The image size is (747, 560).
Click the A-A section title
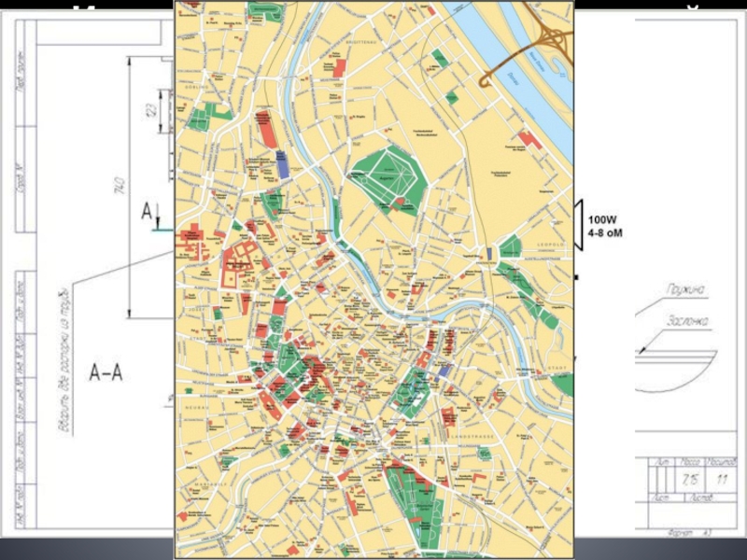106,372
